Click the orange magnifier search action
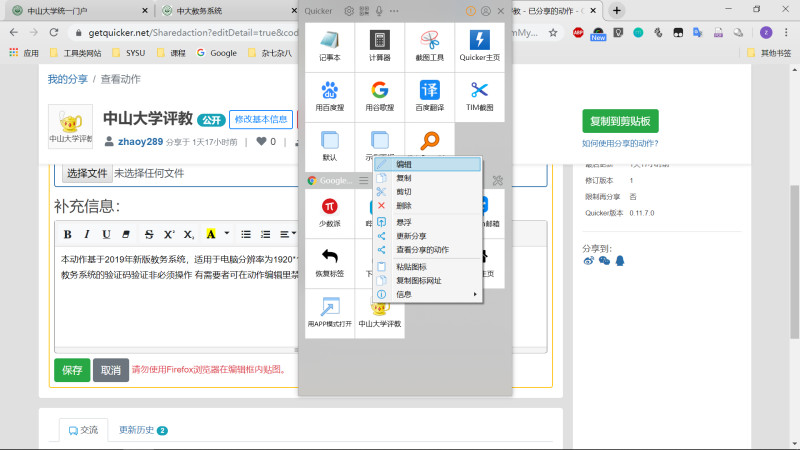800x450 pixels. click(x=430, y=140)
